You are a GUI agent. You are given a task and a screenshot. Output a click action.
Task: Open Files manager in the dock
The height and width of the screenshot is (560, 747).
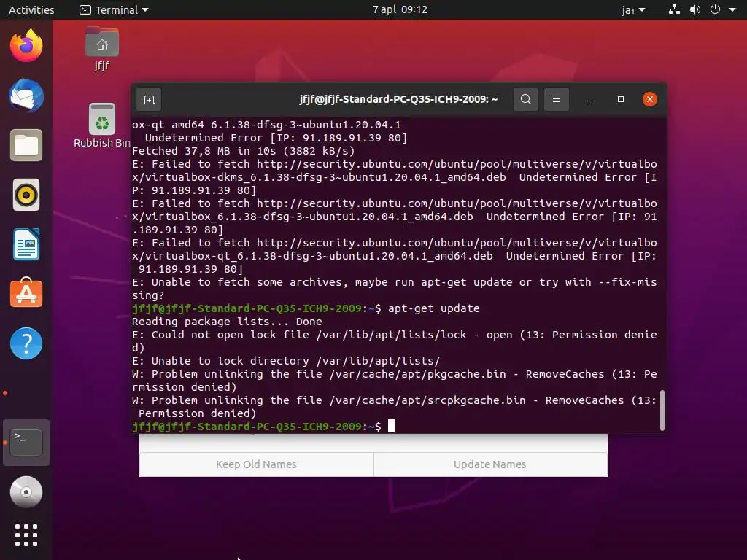coord(26,145)
